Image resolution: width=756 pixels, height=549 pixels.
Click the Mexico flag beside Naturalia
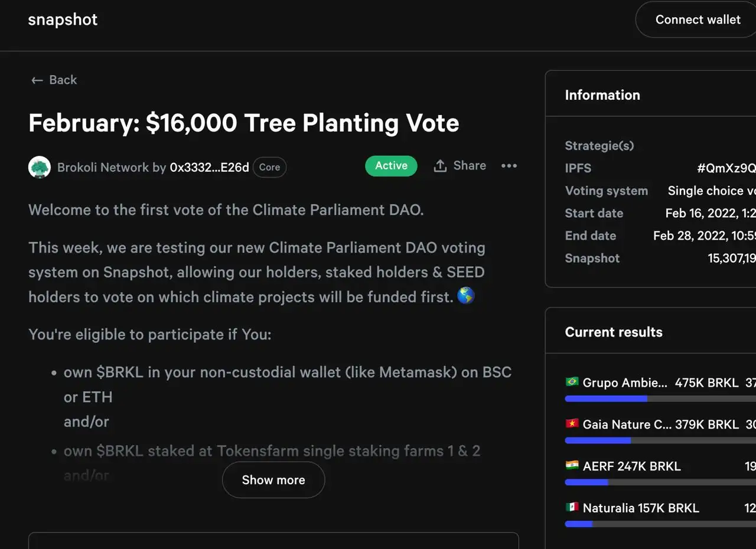(572, 508)
